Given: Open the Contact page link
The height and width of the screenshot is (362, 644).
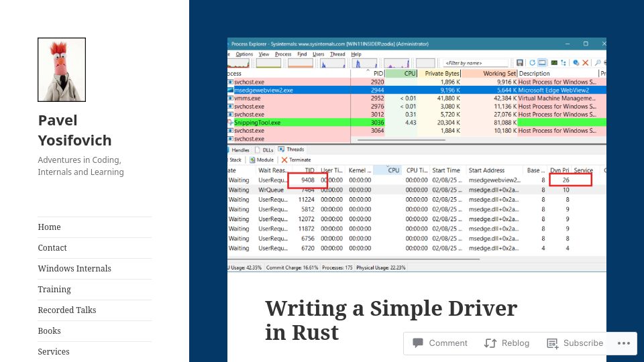Looking at the screenshot, I should (x=52, y=248).
